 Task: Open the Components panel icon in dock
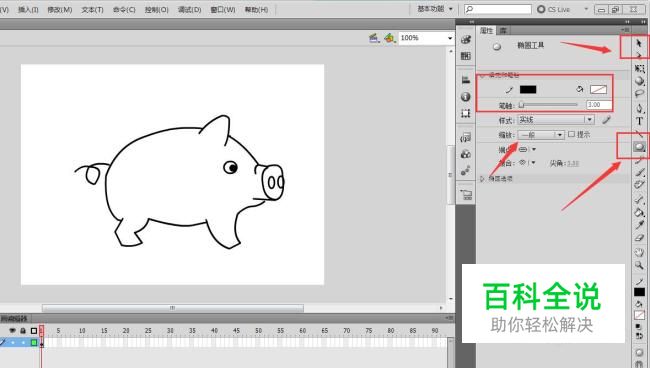coord(466,154)
